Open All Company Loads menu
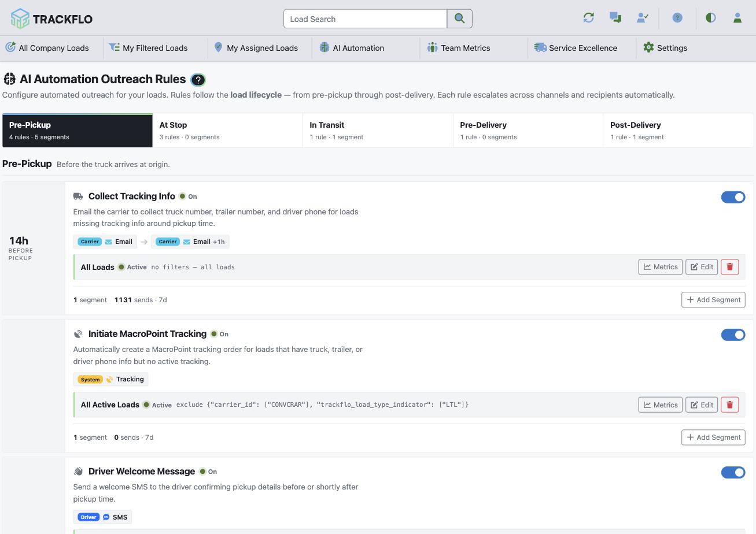This screenshot has height=534, width=756. pos(47,48)
